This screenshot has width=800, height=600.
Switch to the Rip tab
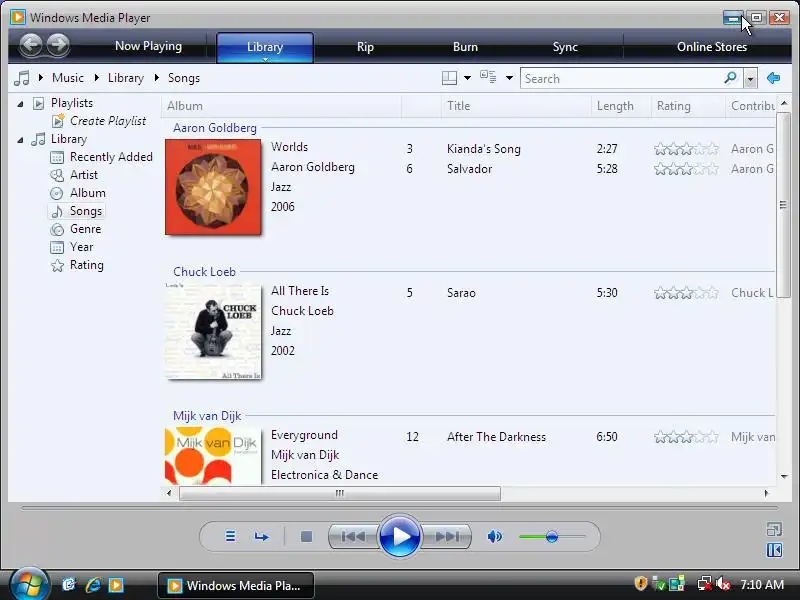(365, 47)
